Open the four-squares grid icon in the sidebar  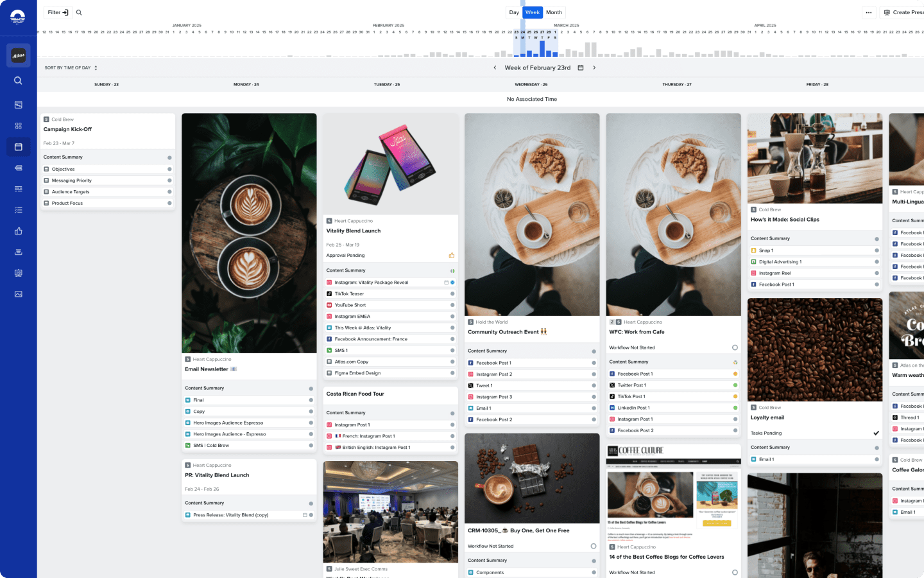coord(18,126)
